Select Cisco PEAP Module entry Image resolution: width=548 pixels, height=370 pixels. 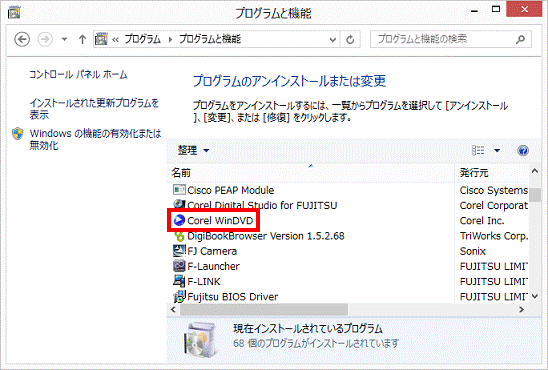click(231, 190)
